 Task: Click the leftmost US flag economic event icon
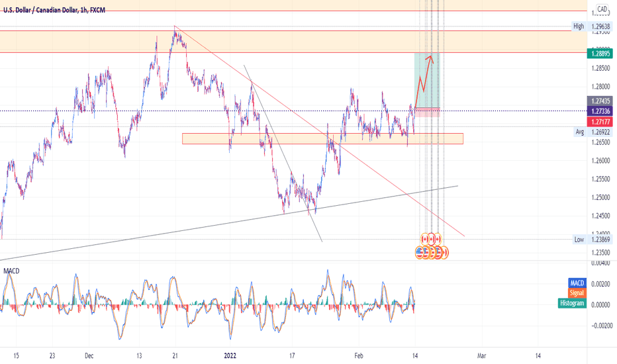(x=420, y=253)
